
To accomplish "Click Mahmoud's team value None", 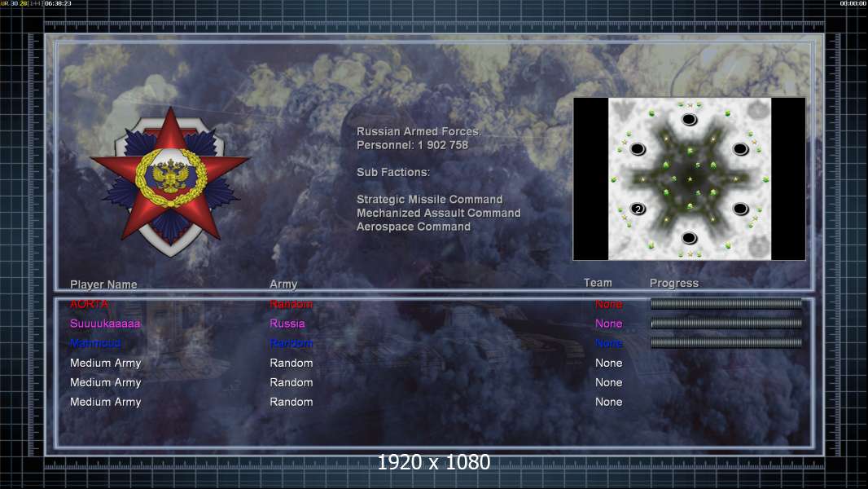I will coord(609,343).
